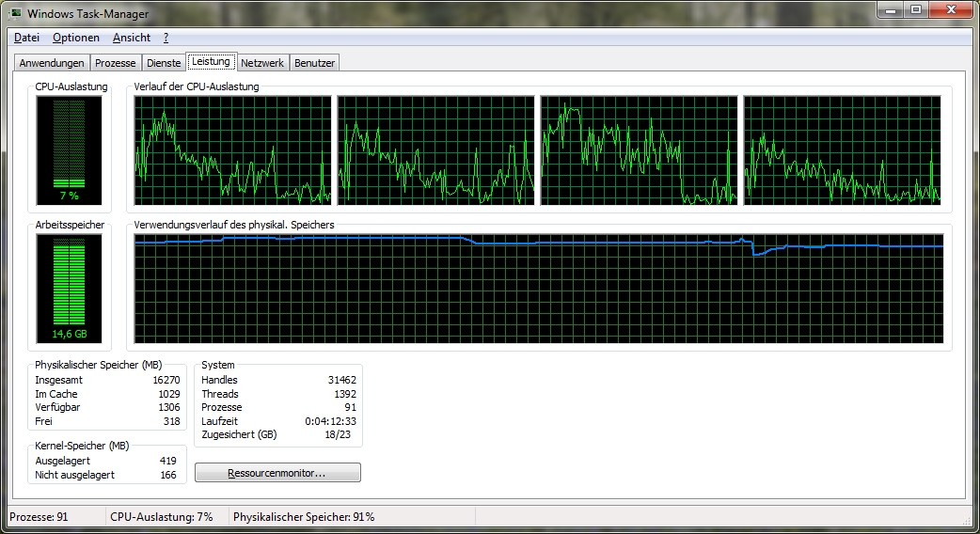980x534 pixels.
Task: Open the ? help menu
Action: 166,38
